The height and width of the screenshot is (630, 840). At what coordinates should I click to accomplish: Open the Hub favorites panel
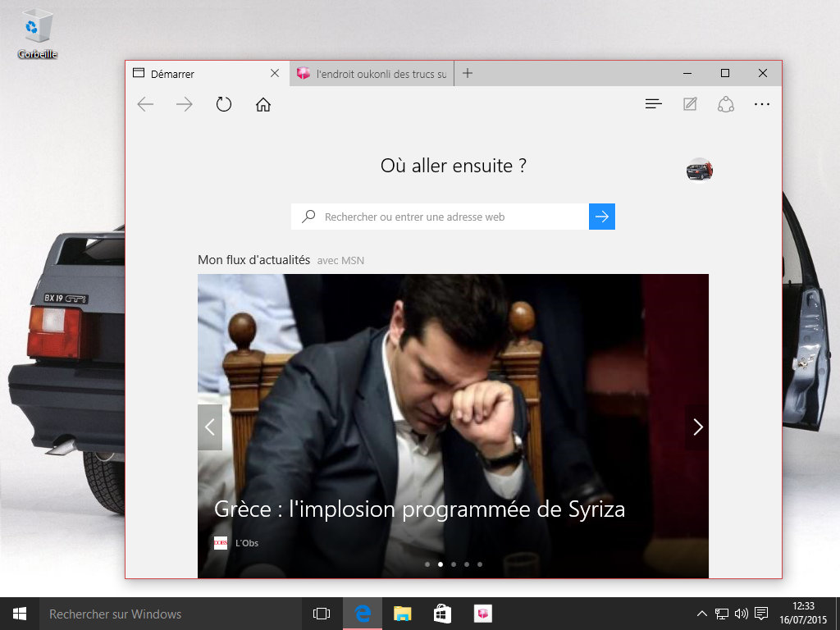[x=653, y=104]
